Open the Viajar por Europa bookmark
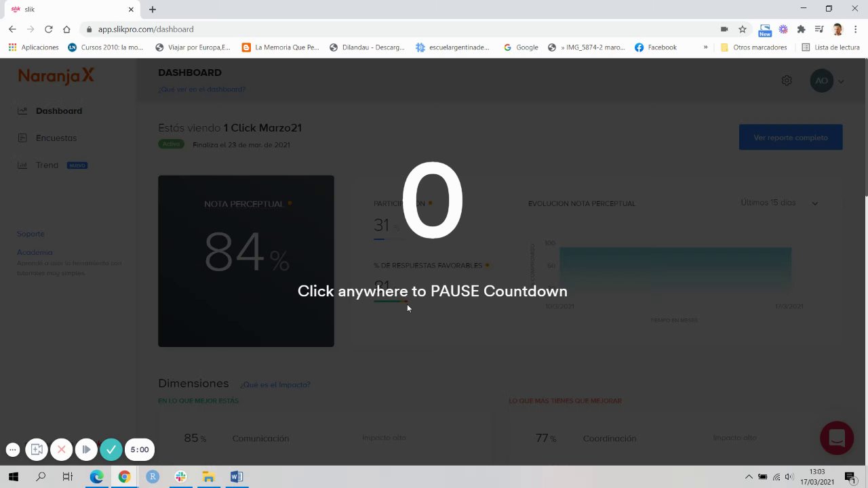Viewport: 868px width, 488px height. click(193, 47)
